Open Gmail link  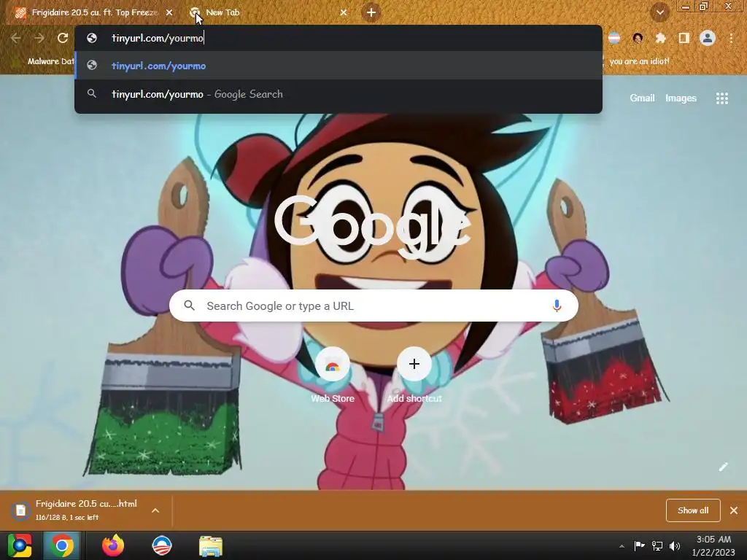pyautogui.click(x=642, y=98)
